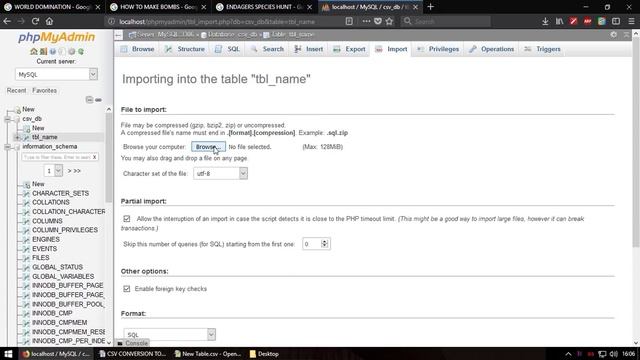
Task: Open the Firefox Library icon
Action: tap(559, 21)
